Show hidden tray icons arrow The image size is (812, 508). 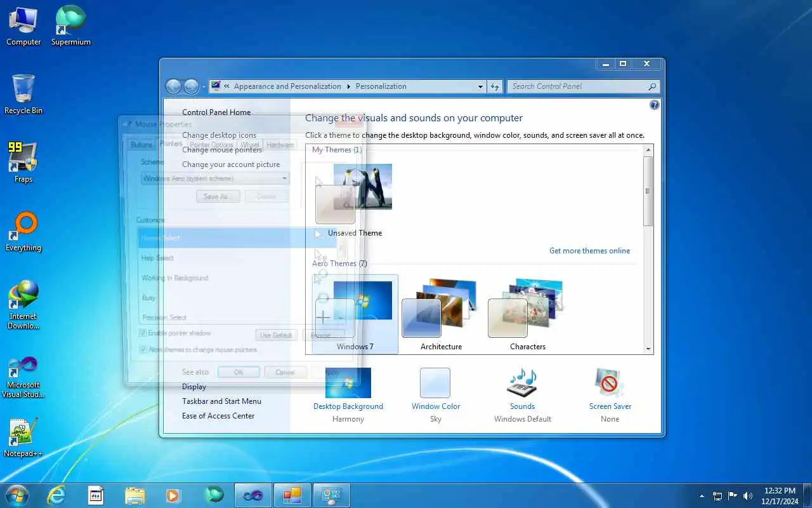702,496
